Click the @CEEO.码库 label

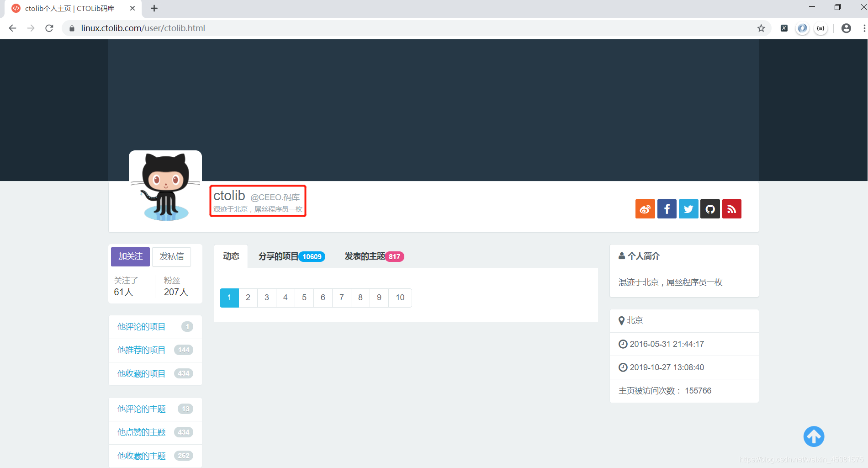pyautogui.click(x=275, y=197)
